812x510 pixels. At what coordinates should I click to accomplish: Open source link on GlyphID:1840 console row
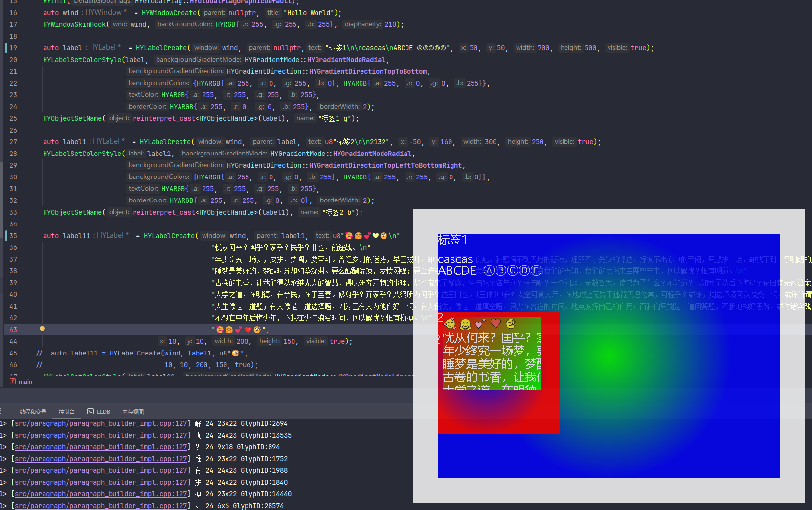(101, 483)
